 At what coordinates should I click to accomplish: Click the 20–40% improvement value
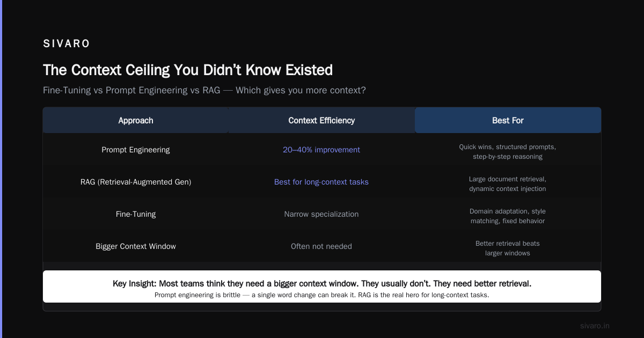321,150
